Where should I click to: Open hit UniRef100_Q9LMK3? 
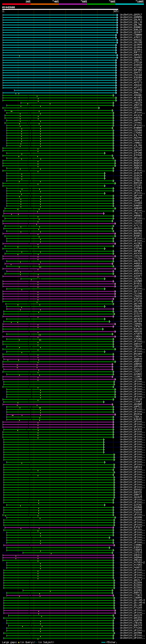click(131, 20)
